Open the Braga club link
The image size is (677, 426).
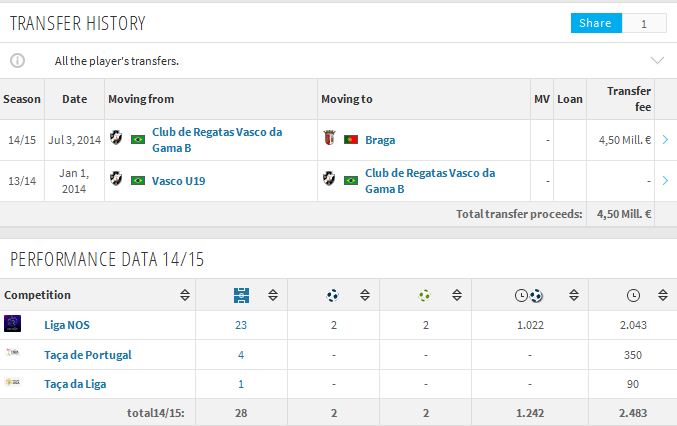click(x=380, y=140)
